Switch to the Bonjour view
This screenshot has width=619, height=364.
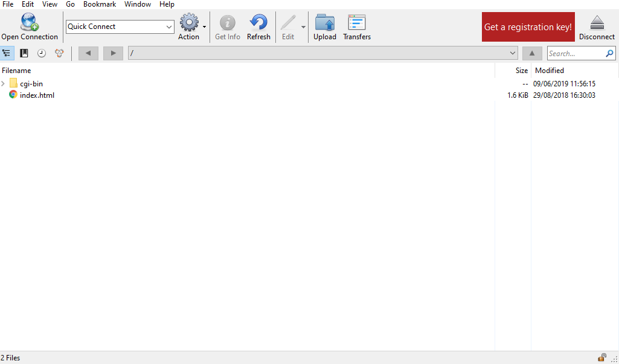[59, 53]
